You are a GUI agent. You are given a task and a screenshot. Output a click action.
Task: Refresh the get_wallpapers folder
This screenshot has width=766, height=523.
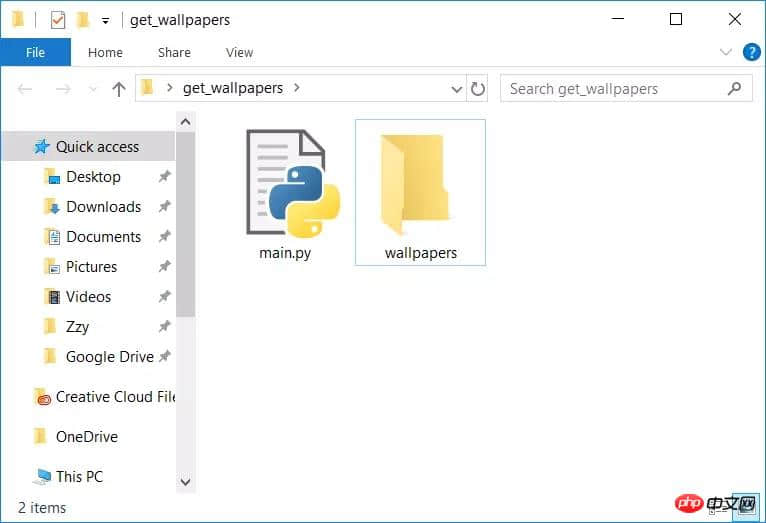(x=477, y=88)
